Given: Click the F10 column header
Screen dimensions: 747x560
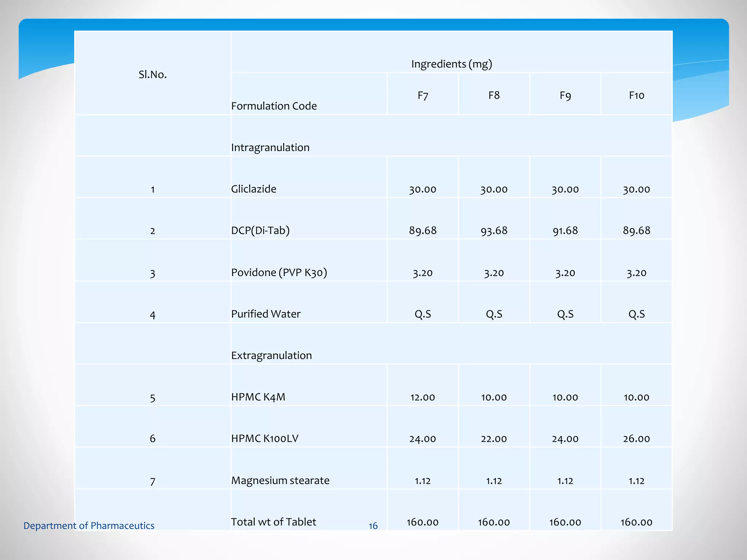Looking at the screenshot, I should [636, 96].
